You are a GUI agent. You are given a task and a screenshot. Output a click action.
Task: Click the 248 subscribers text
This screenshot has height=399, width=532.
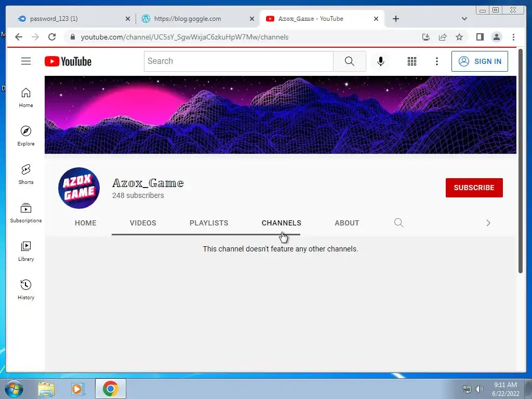click(138, 195)
